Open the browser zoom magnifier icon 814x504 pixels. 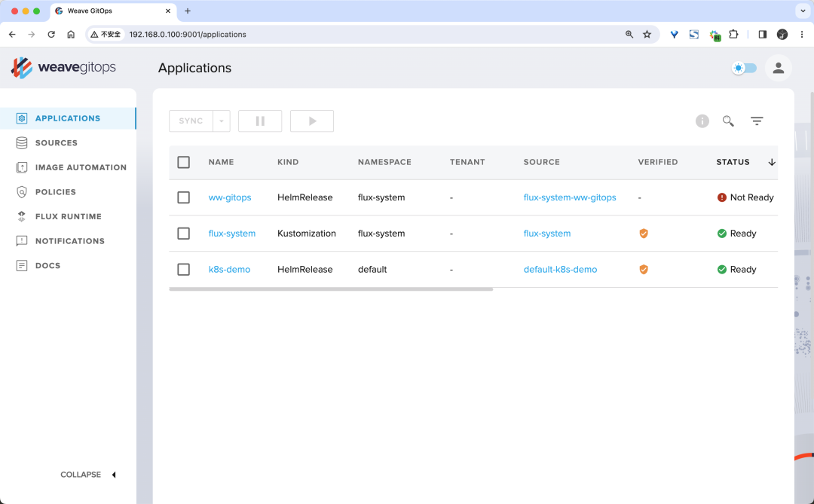coord(629,34)
